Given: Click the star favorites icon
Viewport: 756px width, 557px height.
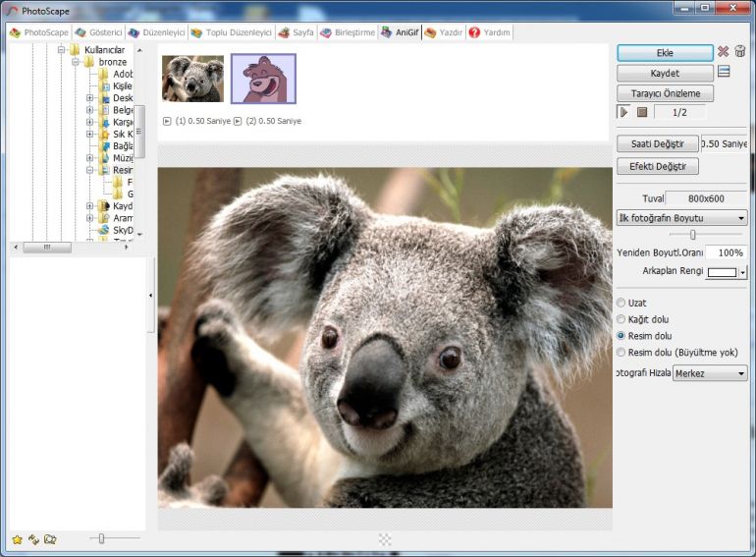Looking at the screenshot, I should click(x=18, y=539).
